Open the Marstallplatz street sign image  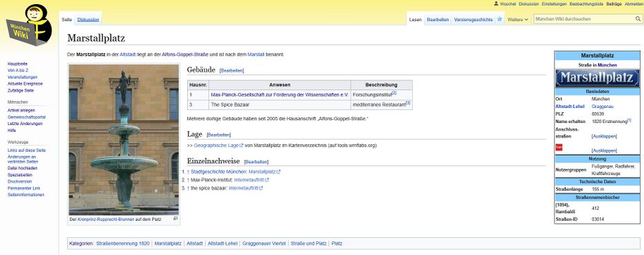(x=597, y=78)
